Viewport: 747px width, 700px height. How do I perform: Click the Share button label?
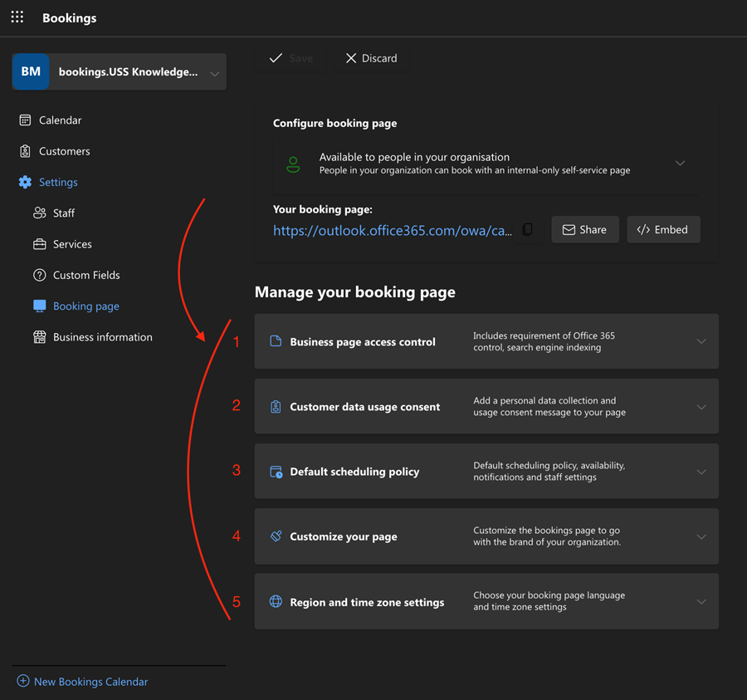(593, 230)
